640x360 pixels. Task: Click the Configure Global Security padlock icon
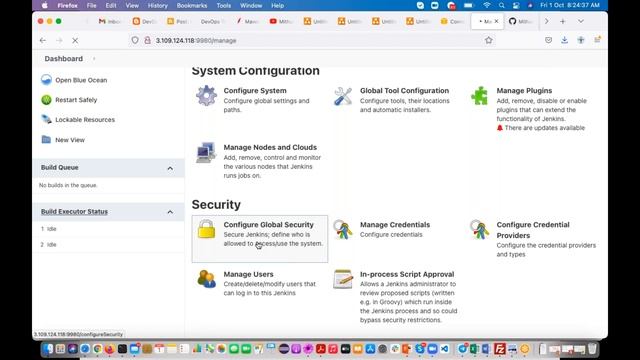(x=206, y=229)
